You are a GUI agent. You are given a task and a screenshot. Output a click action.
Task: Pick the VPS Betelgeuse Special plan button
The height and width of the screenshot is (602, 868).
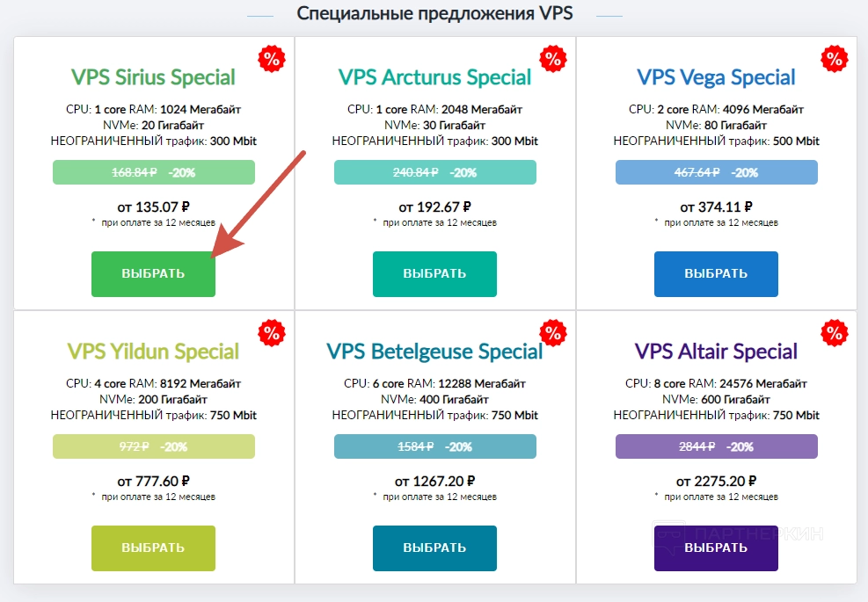pos(434,548)
